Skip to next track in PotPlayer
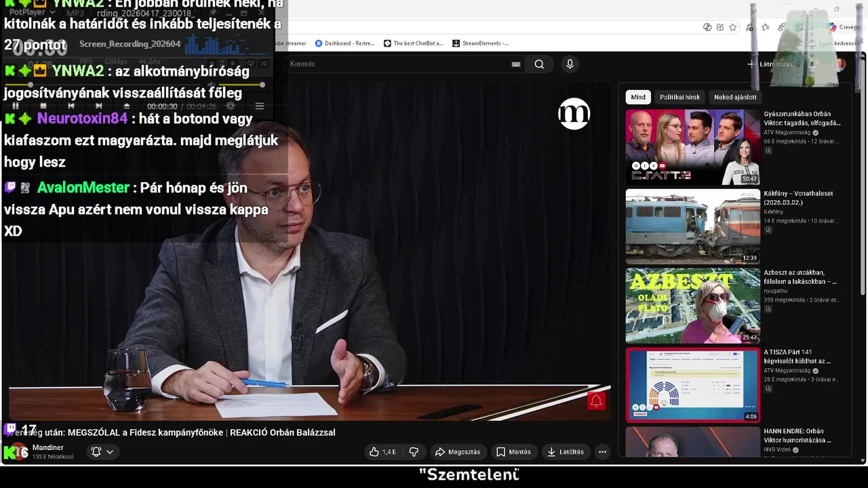Viewport: 868px width, 488px height. [99, 106]
